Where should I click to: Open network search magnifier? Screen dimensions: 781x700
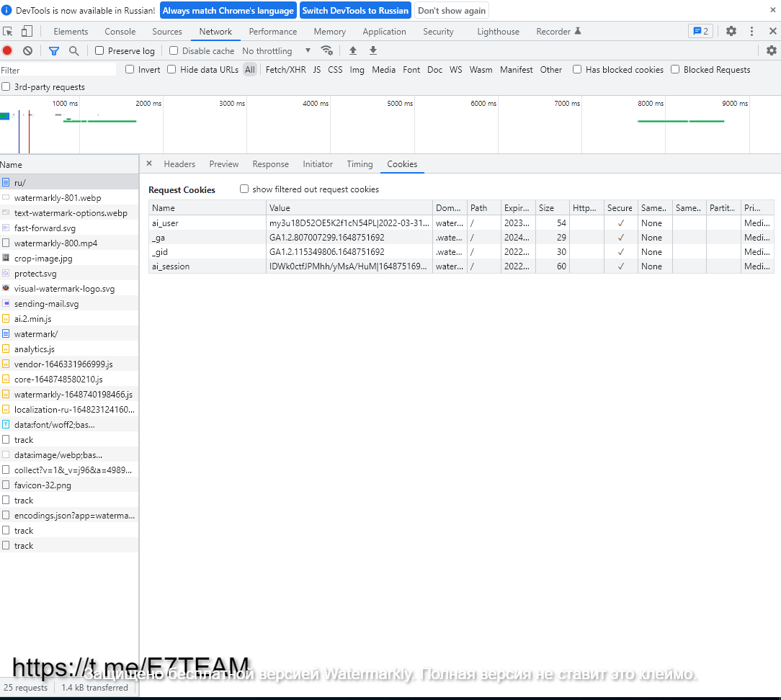click(73, 50)
